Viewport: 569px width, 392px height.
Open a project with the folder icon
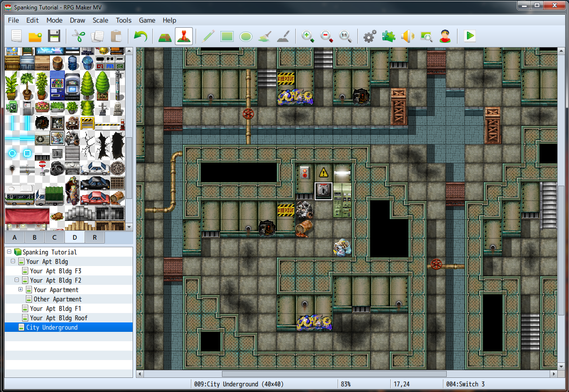(x=36, y=36)
